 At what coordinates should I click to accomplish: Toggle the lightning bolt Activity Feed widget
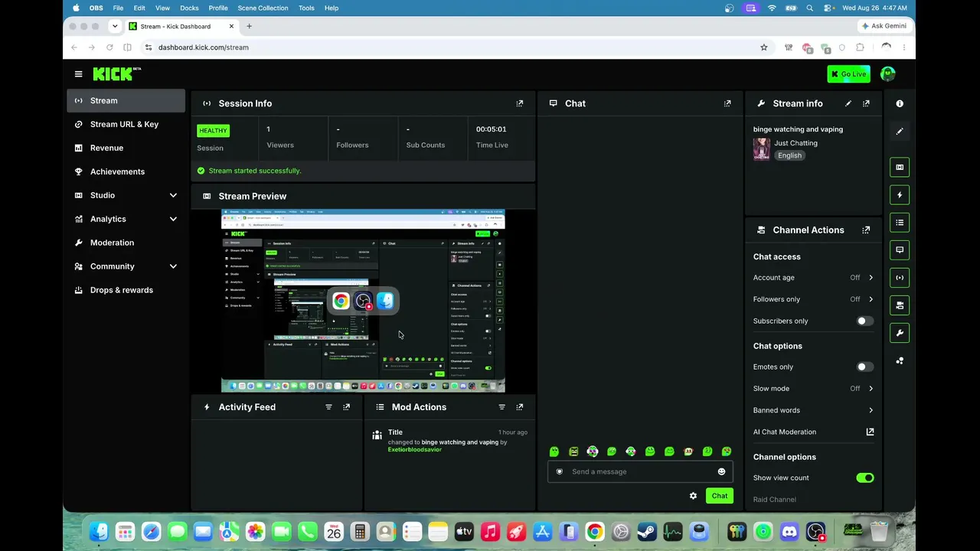[x=900, y=195]
